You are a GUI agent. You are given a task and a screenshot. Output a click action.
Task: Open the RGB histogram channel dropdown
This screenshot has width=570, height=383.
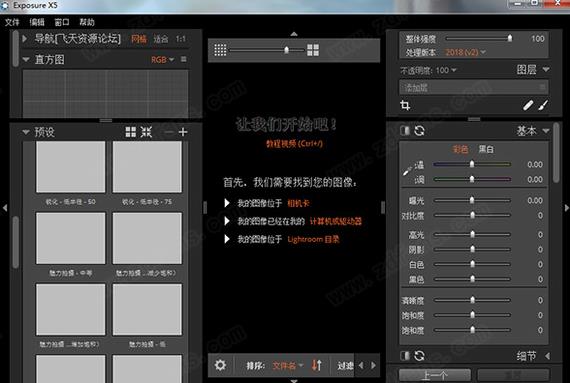tap(162, 60)
